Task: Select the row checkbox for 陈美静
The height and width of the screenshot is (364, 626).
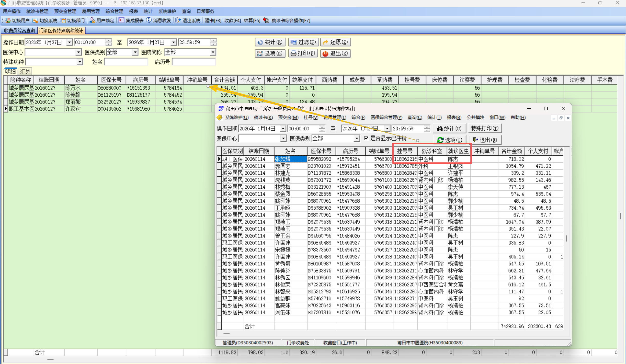Action: (x=6, y=95)
